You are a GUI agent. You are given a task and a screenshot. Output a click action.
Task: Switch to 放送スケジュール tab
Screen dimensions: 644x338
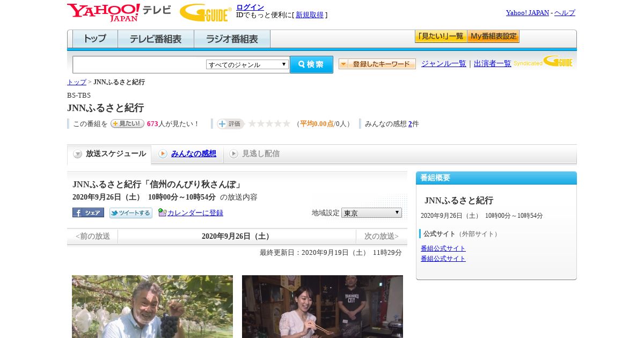tap(109, 154)
